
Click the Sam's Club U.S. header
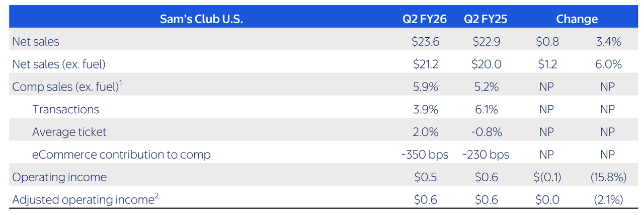(201, 19)
